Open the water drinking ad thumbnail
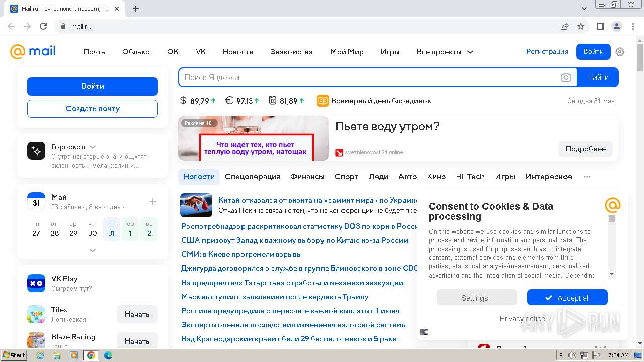Viewport: 644px width, 362px height. [x=254, y=138]
